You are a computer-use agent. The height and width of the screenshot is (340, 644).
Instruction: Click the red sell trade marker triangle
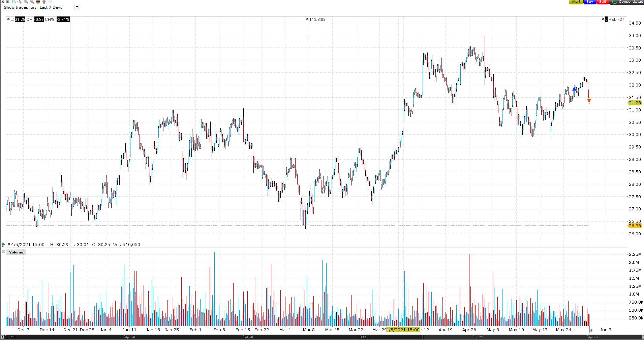(x=589, y=100)
